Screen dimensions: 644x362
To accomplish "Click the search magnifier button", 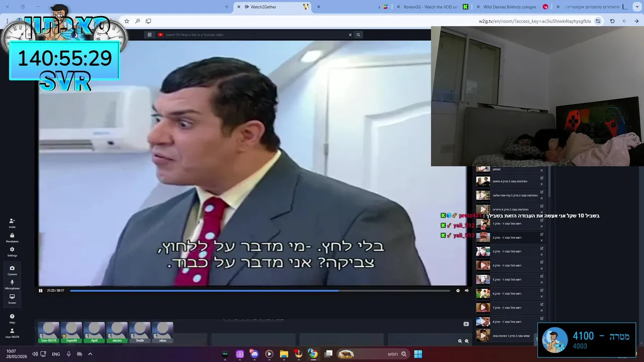I will 358,35.
